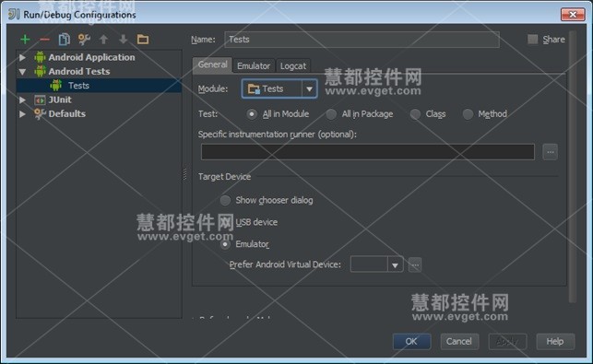Select Show chooser dialog radio button
593x364 pixels.
(225, 200)
